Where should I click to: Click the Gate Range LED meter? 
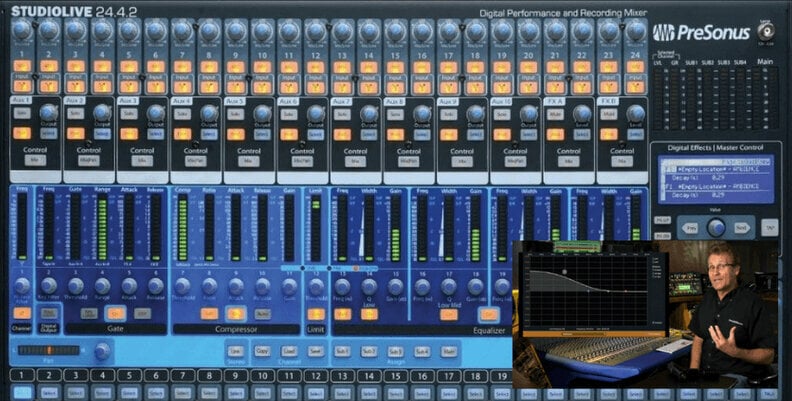[103, 227]
